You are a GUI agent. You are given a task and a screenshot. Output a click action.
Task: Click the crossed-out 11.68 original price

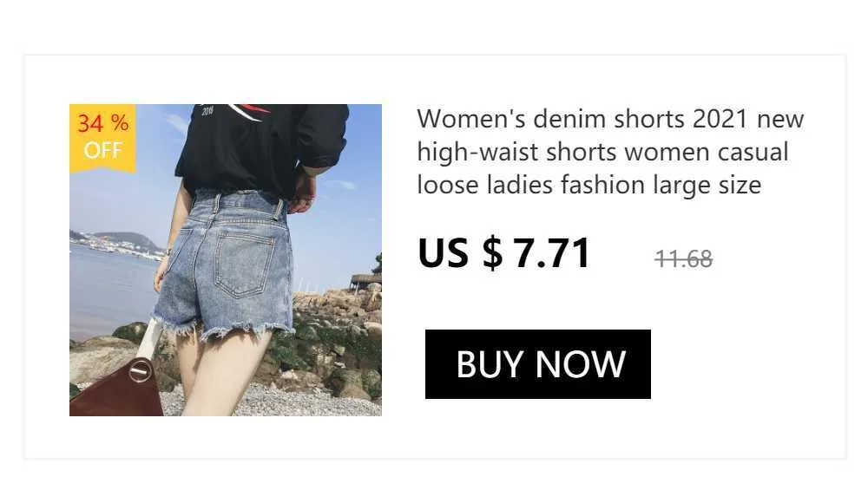point(684,259)
